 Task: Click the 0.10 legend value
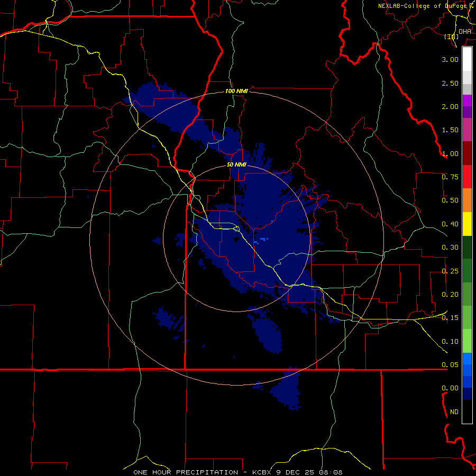click(450, 342)
